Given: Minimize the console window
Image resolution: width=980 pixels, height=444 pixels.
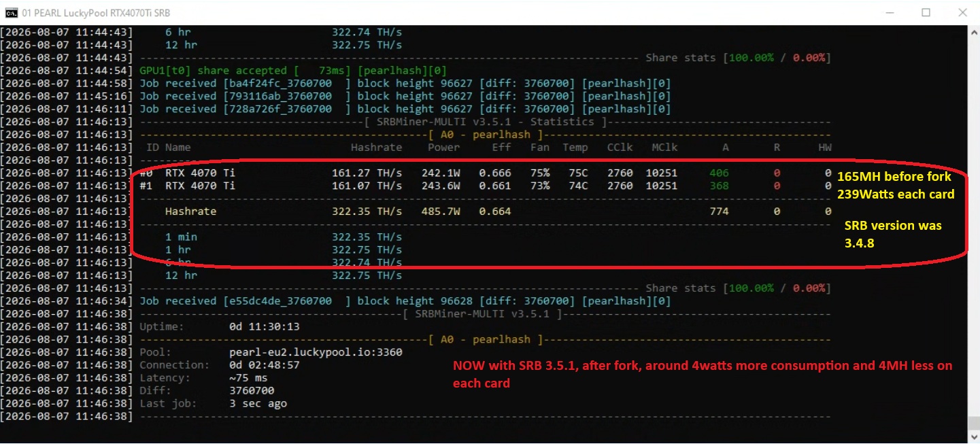Looking at the screenshot, I should point(890,12).
